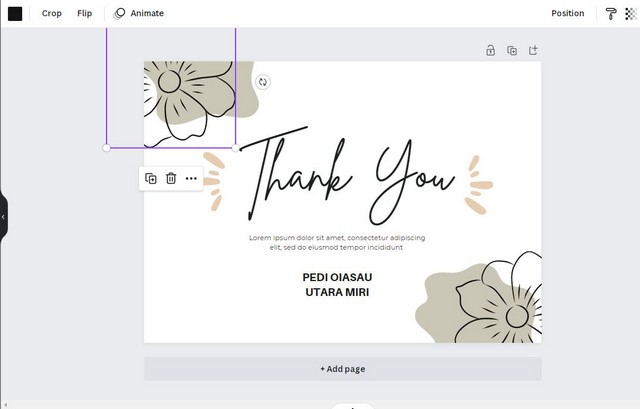Screen dimensions: 640x409
Task: Click the duplicate page icon above canvas
Action: 512,50
